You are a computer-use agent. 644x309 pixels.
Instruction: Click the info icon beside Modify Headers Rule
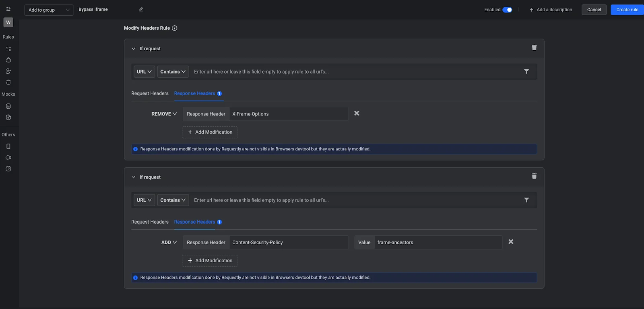tap(175, 28)
